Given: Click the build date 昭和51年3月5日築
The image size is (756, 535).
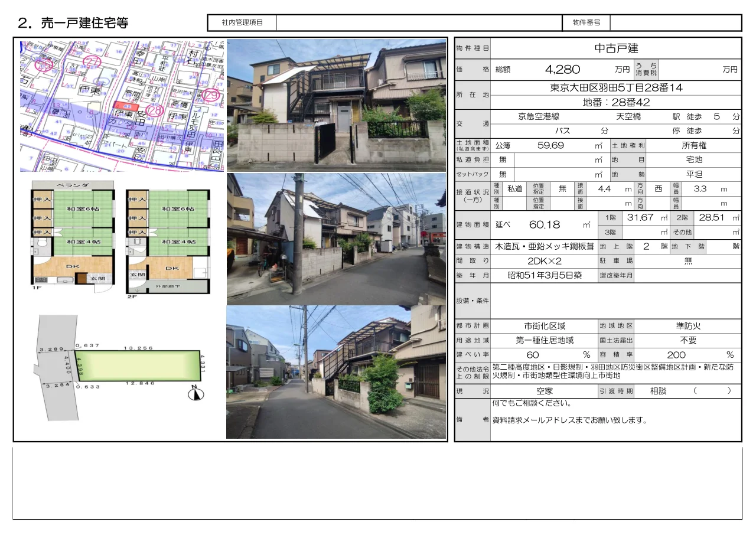Looking at the screenshot, I should [x=544, y=275].
